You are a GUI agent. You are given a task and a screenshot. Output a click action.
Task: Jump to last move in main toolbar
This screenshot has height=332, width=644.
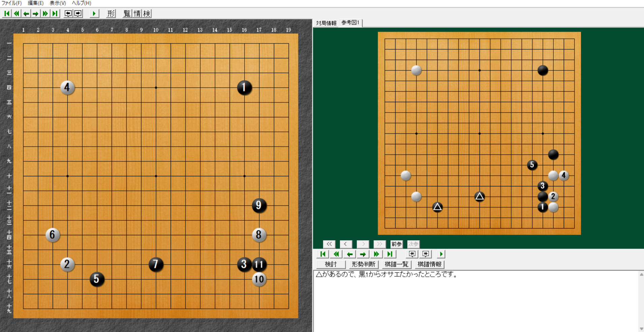point(55,13)
